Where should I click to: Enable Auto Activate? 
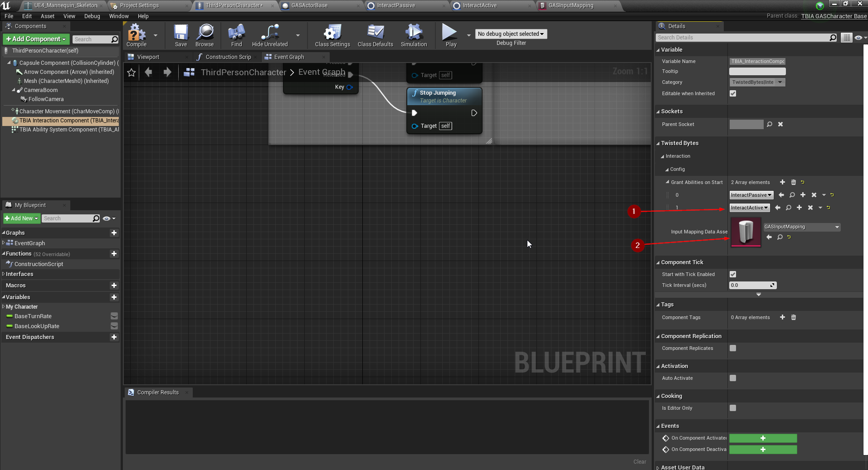coord(733,378)
